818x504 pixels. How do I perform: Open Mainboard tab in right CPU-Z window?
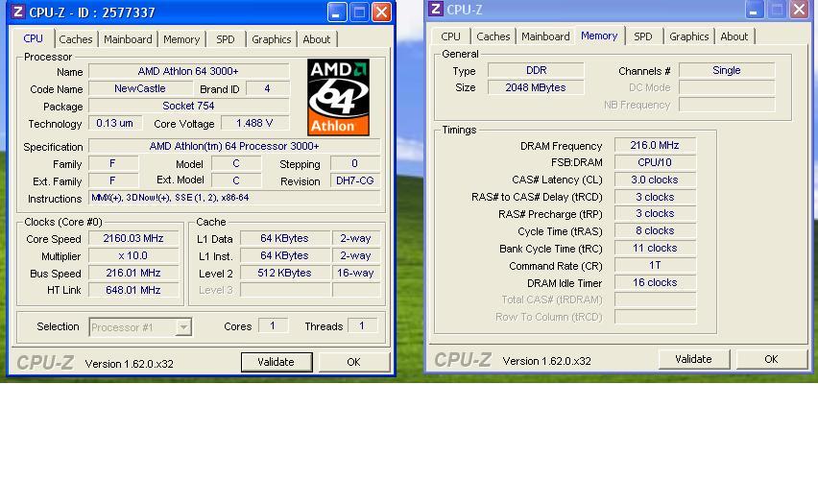545,36
